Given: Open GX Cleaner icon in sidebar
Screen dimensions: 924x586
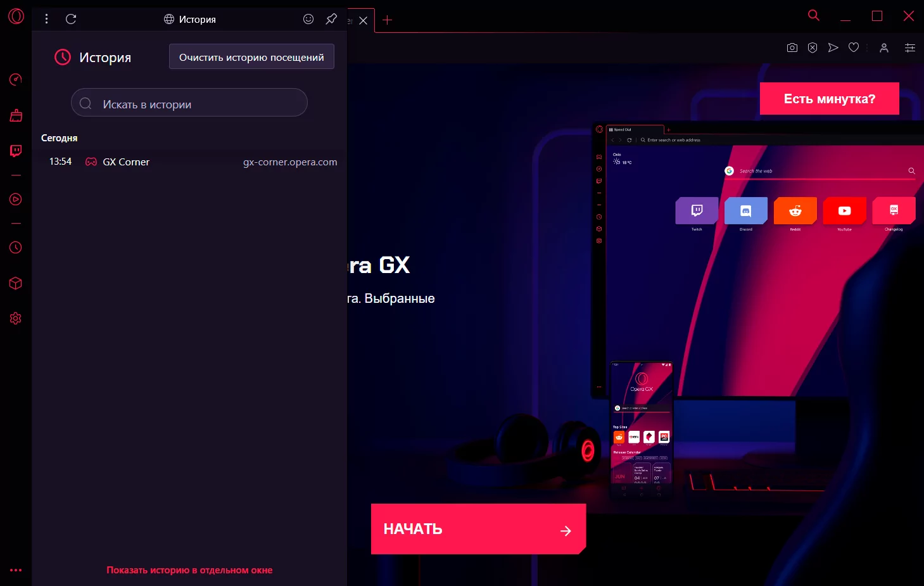Looking at the screenshot, I should (x=16, y=115).
